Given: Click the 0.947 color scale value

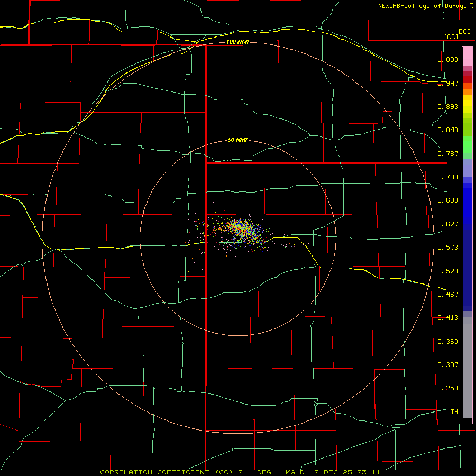Looking at the screenshot, I should coord(448,83).
